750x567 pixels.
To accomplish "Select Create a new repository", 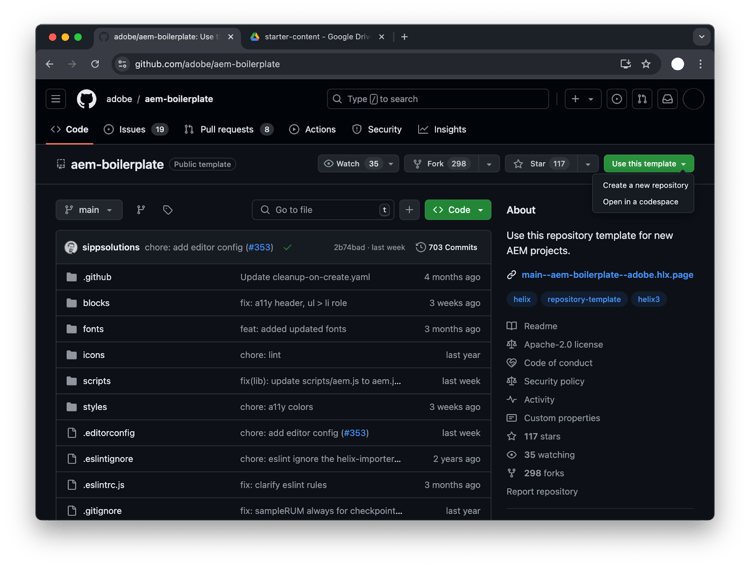I will tap(645, 185).
